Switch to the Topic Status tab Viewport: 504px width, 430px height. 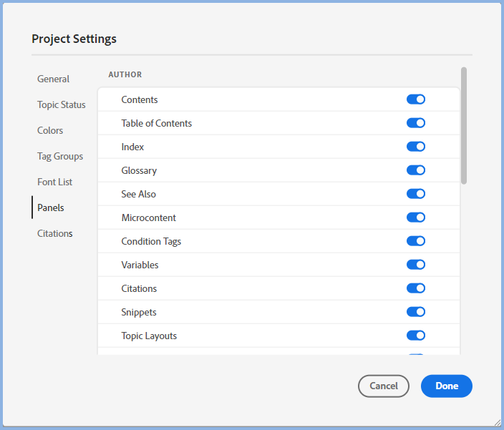point(62,104)
